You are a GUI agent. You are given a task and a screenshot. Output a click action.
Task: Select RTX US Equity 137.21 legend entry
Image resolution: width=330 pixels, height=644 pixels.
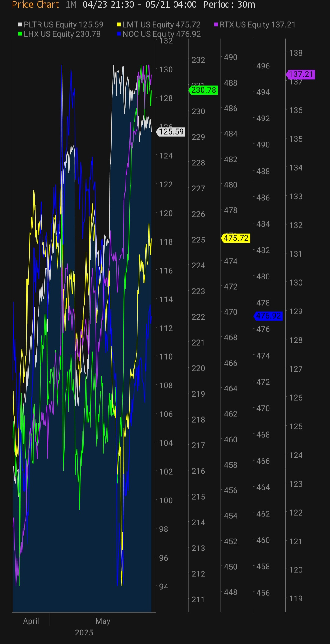tap(255, 24)
